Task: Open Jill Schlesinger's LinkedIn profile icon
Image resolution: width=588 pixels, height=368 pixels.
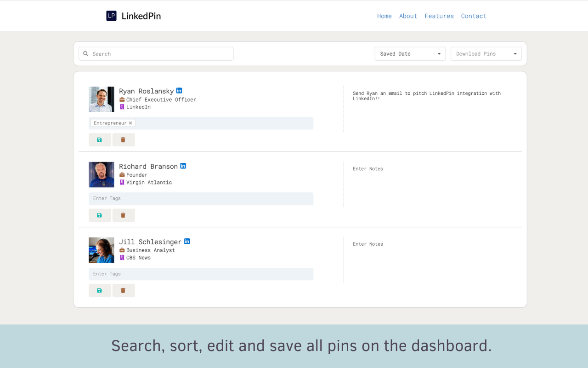Action: coord(187,241)
